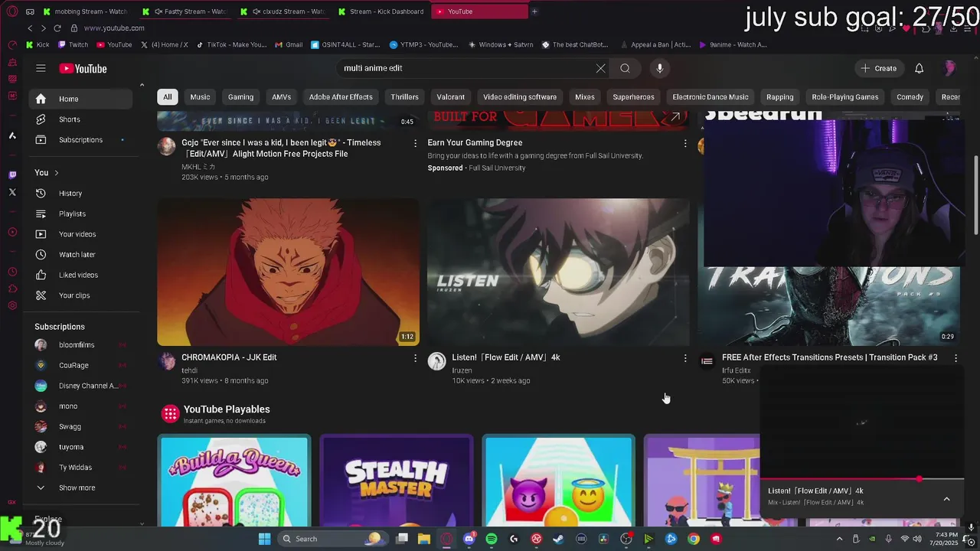Screen dimensions: 980x551
Task: Switch to the mobbing Stream browser tab
Action: click(x=86, y=11)
